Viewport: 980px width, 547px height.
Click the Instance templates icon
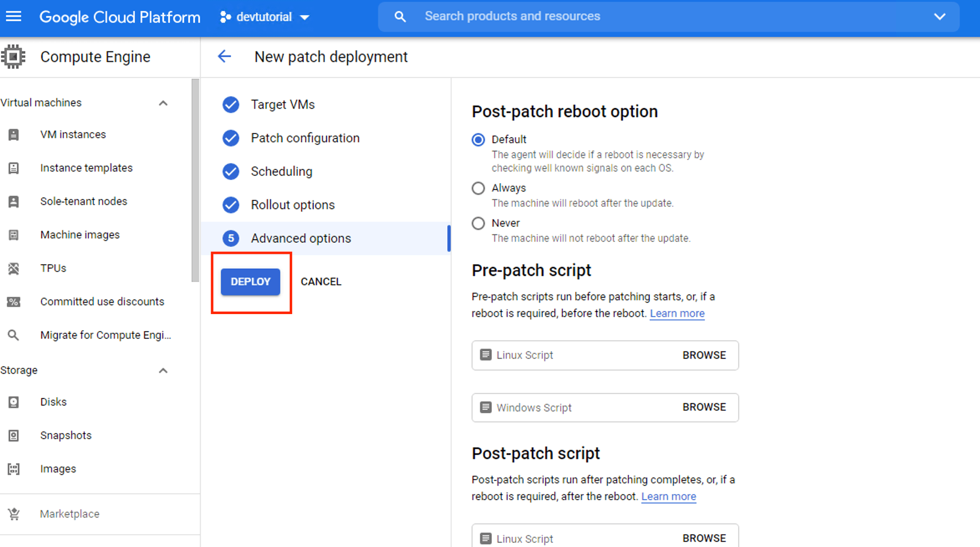(x=14, y=168)
